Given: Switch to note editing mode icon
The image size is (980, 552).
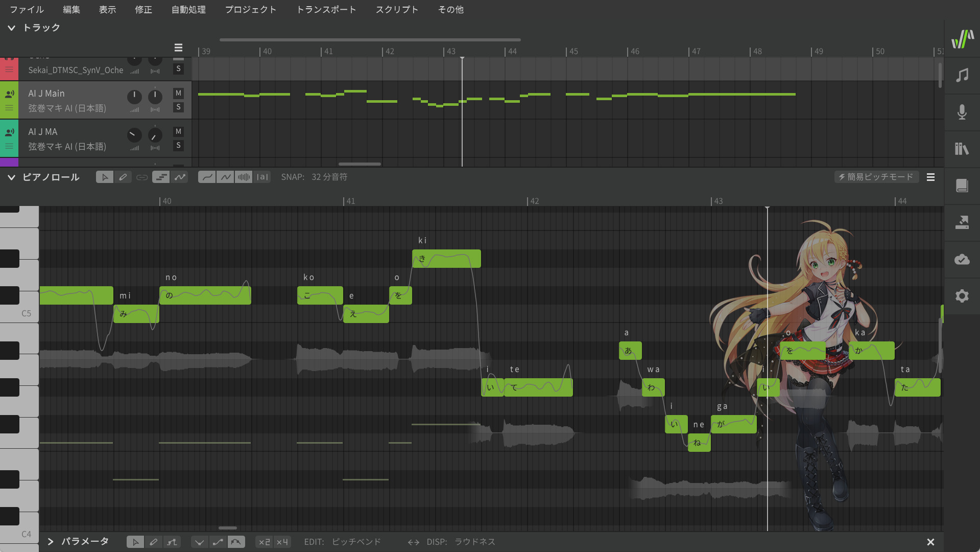Looking at the screenshot, I should coord(161,177).
